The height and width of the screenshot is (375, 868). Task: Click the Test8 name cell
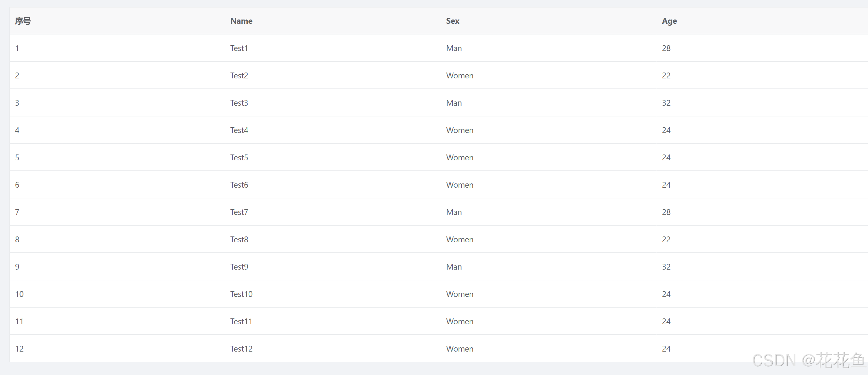coord(239,239)
